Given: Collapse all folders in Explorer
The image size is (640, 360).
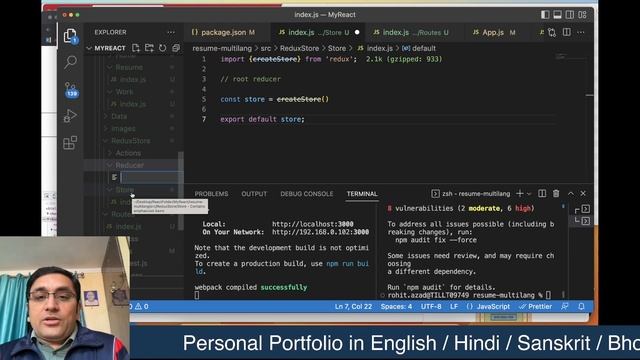Looking at the screenshot, I should [x=176, y=48].
